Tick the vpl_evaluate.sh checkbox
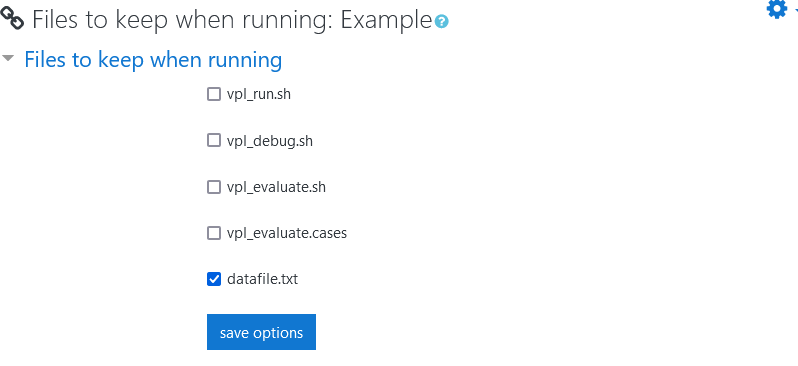The image size is (798, 366). pyautogui.click(x=214, y=187)
